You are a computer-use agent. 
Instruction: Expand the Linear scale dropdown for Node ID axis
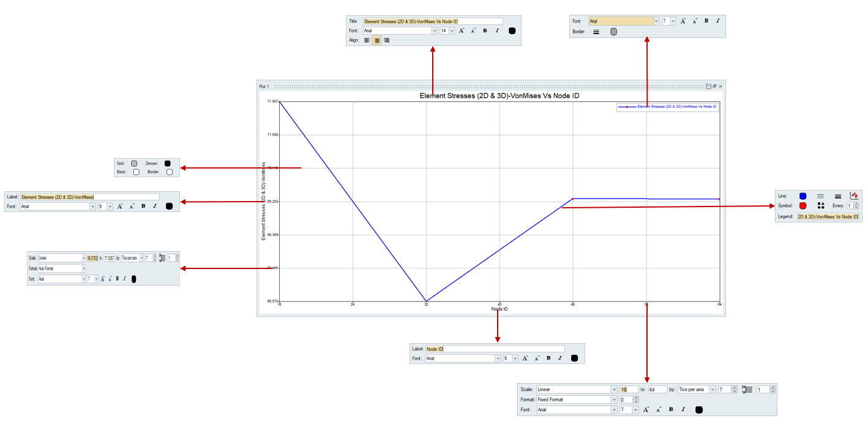pyautogui.click(x=614, y=390)
